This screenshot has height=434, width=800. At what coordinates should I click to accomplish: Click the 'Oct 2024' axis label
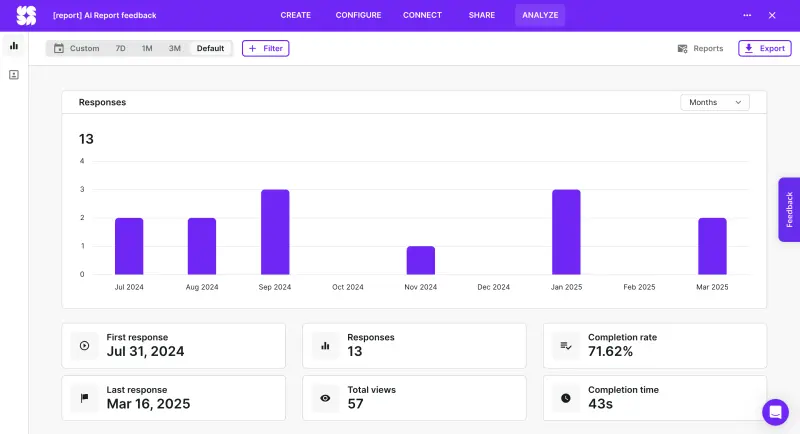point(348,287)
